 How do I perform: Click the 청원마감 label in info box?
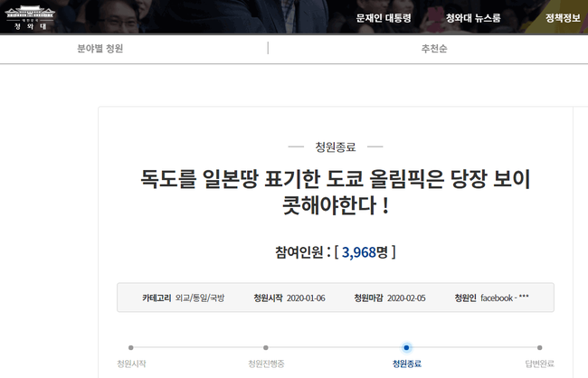pyautogui.click(x=368, y=298)
